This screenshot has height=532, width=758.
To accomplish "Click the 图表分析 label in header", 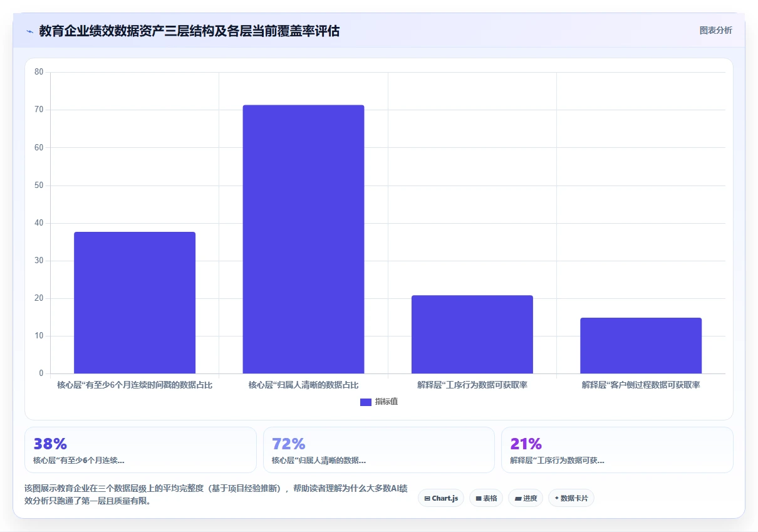I will tap(715, 30).
